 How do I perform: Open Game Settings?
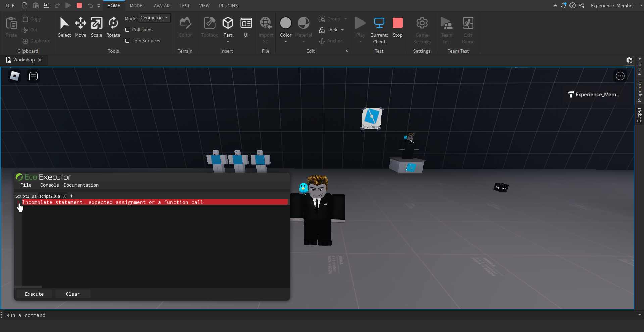422,30
